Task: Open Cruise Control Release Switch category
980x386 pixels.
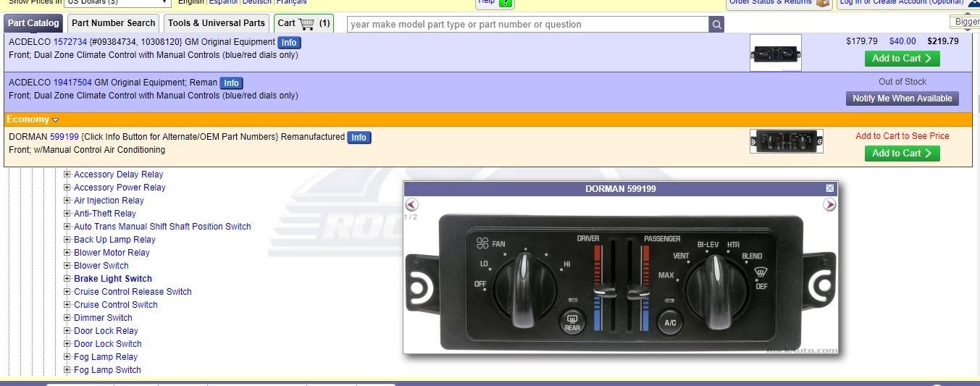Action: [133, 292]
